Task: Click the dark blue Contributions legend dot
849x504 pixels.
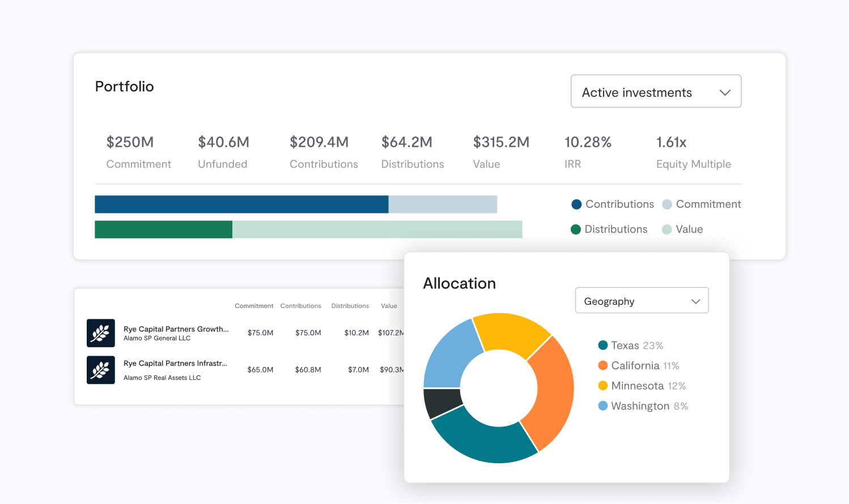Action: pos(576,204)
